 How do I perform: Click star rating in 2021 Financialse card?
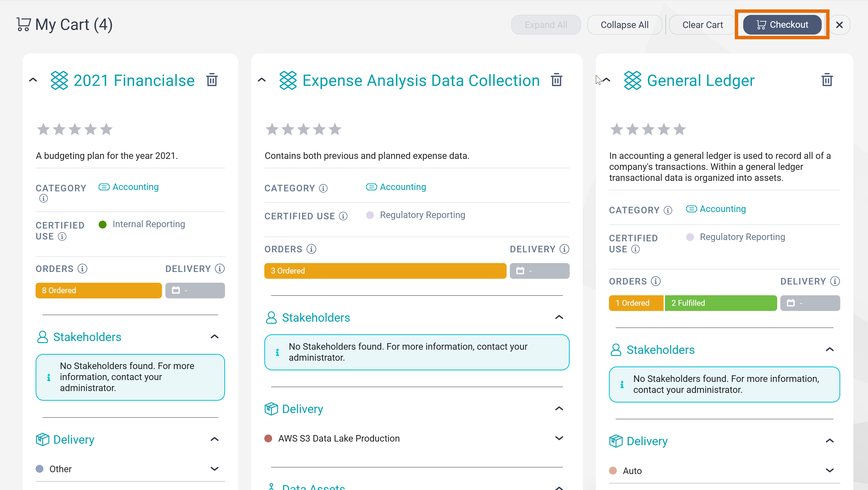[x=75, y=129]
